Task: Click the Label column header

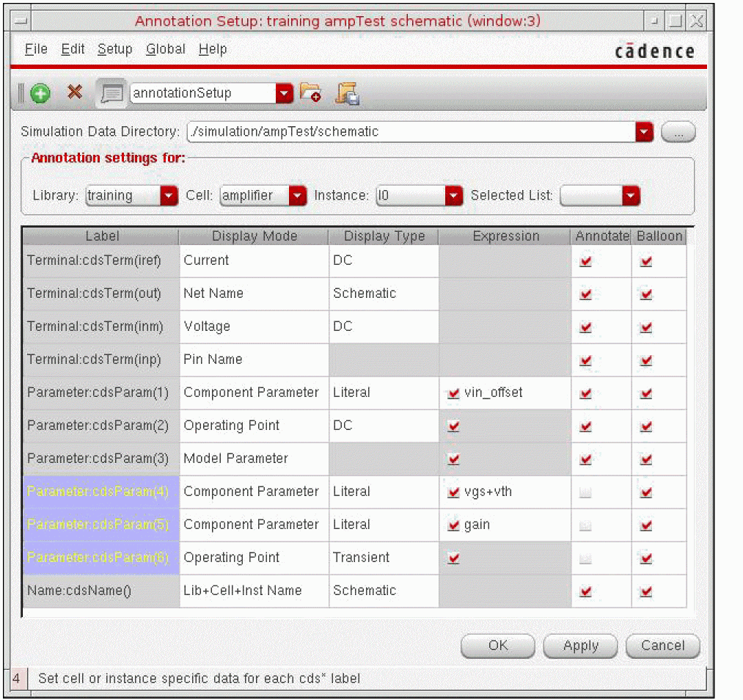Action: pos(101,236)
